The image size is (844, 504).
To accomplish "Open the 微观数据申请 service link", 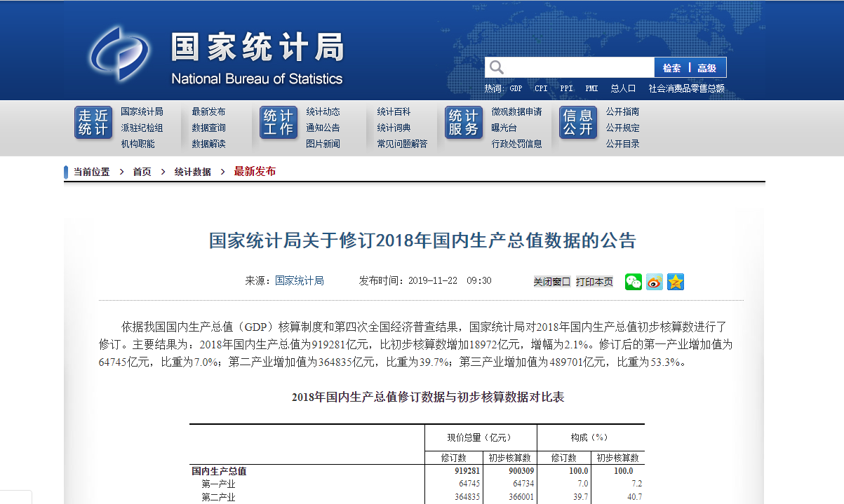I will [x=516, y=111].
